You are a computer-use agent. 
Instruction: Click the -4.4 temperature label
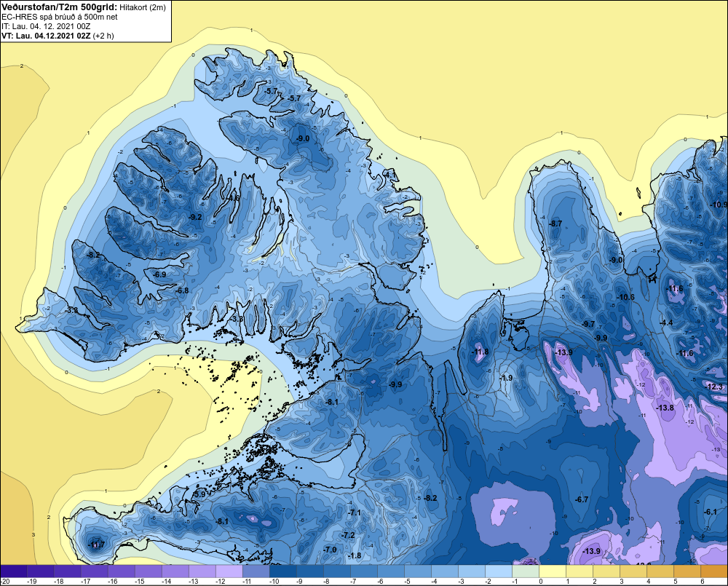point(666,322)
